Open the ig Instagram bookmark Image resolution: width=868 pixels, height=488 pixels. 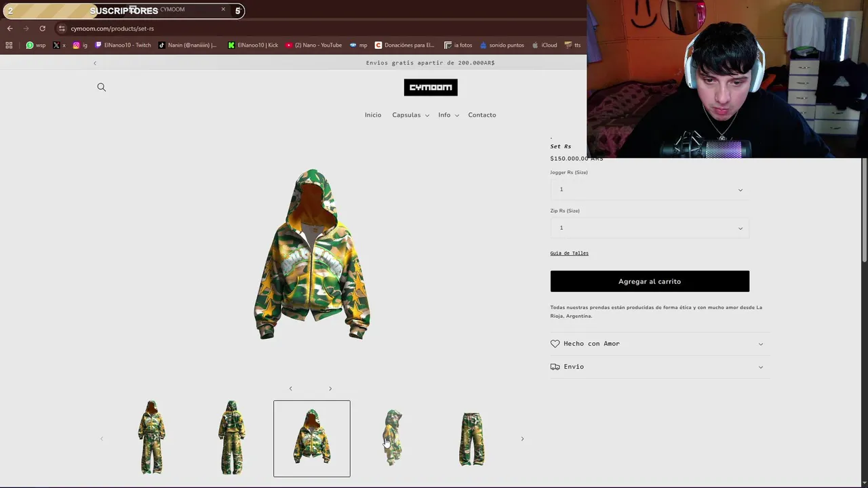pos(80,45)
